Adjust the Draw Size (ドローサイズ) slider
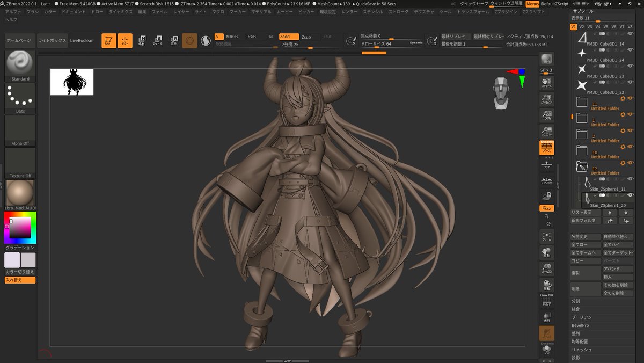Screen dimensions: 644x363 coord(392,45)
